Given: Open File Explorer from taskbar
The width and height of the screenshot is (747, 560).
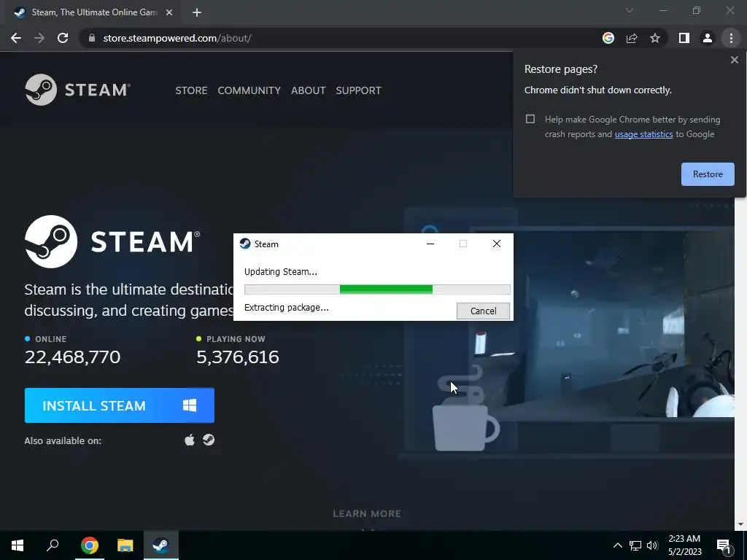Looking at the screenshot, I should [125, 545].
